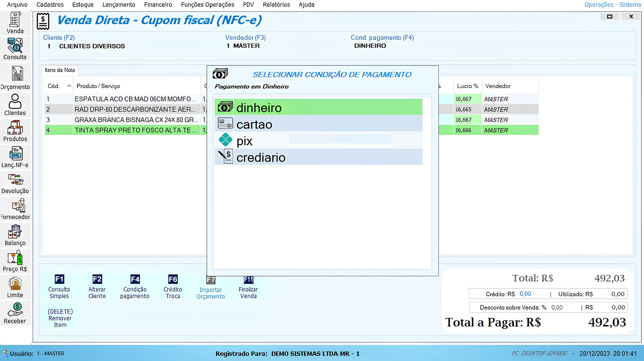Screen dimensions: 644x361
Task: Click the F2 Alterar Cliente button
Action: [x=97, y=288]
